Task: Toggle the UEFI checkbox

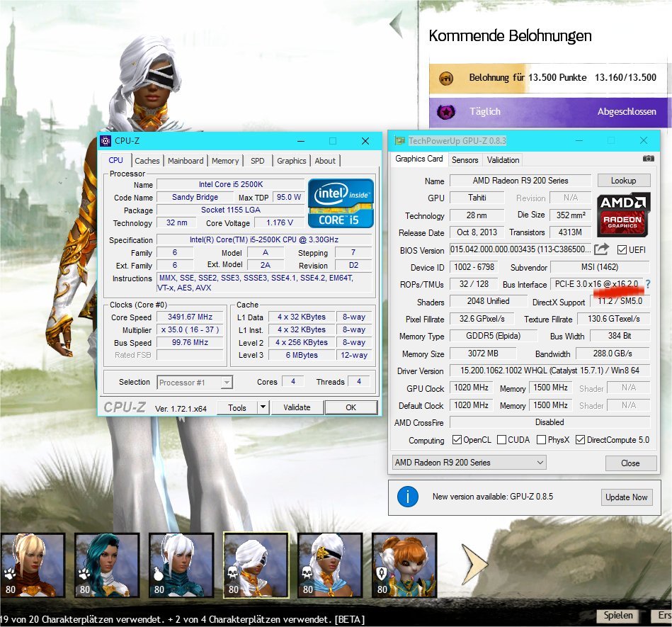Action: coord(622,249)
